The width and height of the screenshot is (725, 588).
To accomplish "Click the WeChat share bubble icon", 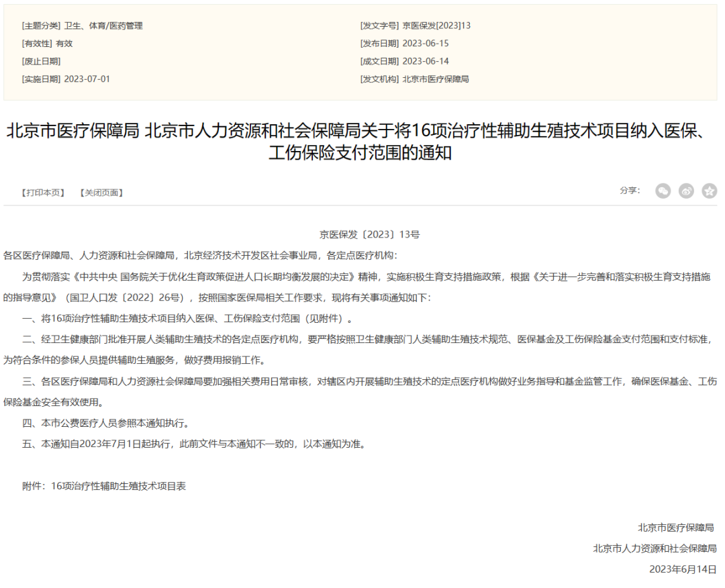I will (663, 191).
